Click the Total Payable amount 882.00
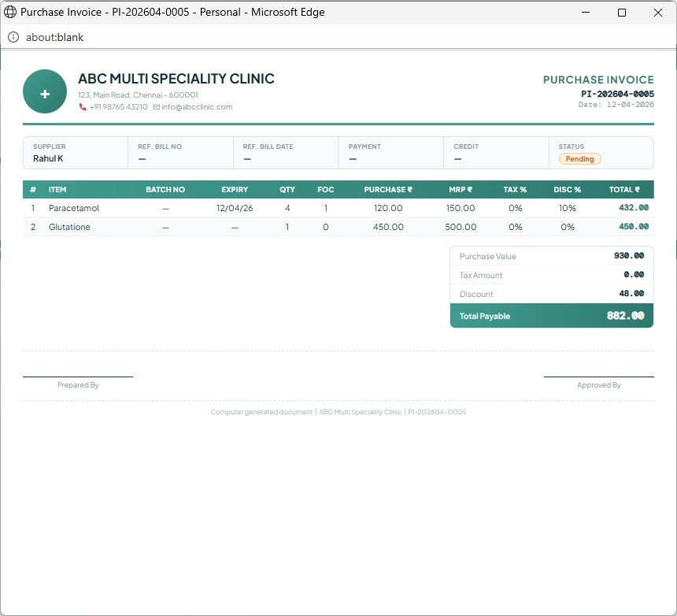677x616 pixels. [625, 316]
